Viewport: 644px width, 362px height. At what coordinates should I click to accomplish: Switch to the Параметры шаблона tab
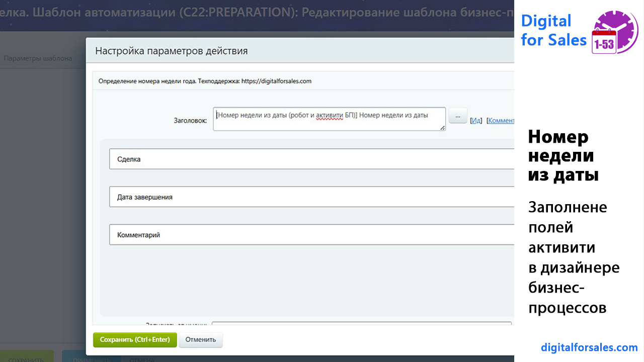(38, 58)
